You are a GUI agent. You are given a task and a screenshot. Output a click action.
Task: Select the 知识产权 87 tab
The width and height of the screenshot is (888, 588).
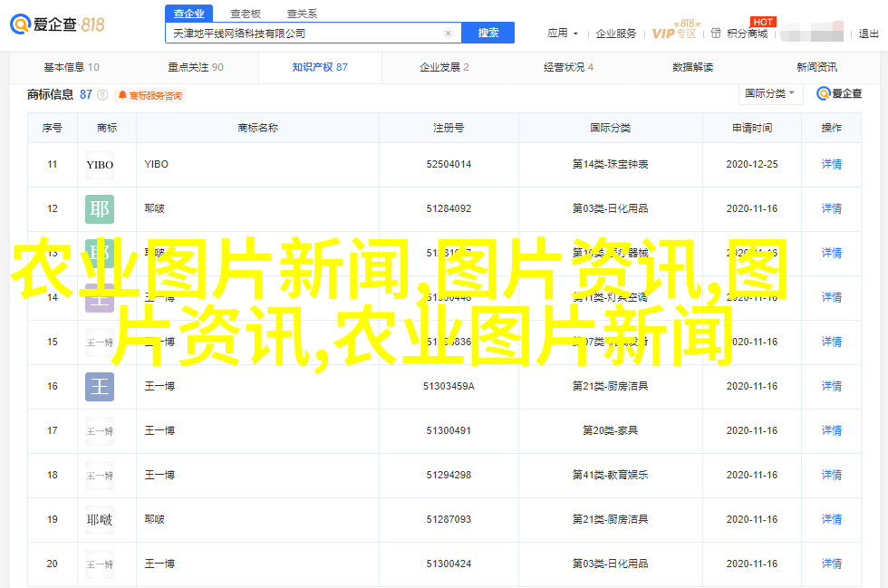[320, 67]
